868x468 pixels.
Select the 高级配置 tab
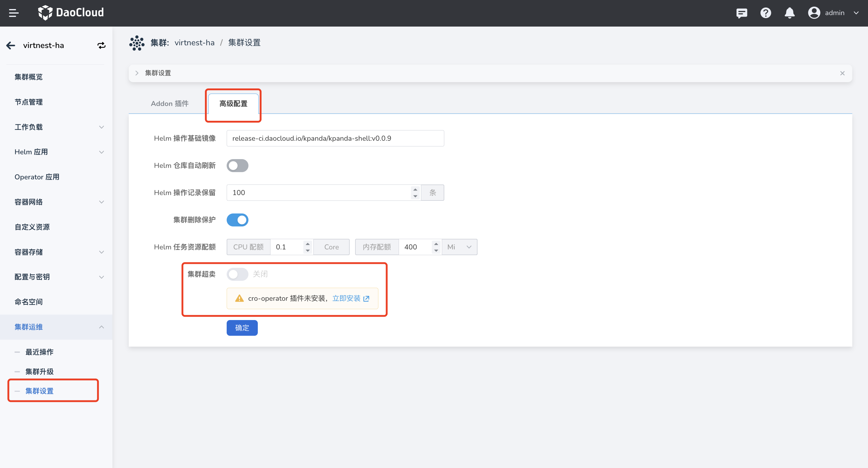(234, 104)
